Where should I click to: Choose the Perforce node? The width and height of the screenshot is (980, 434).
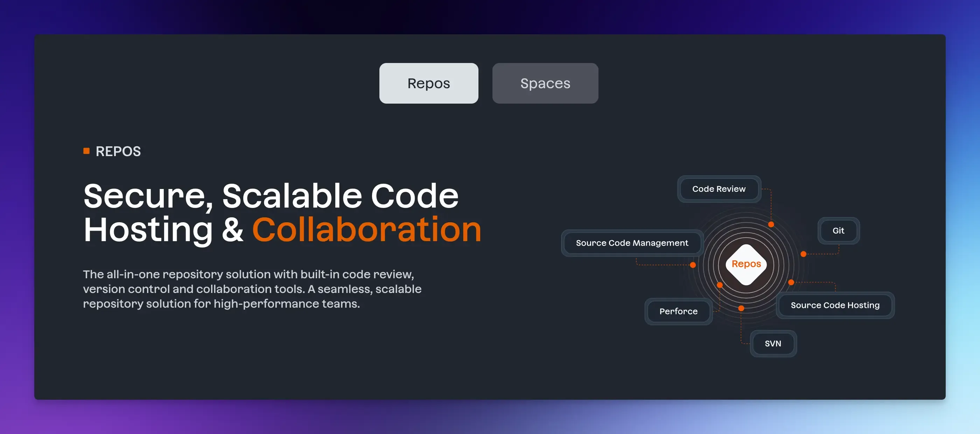[678, 311]
